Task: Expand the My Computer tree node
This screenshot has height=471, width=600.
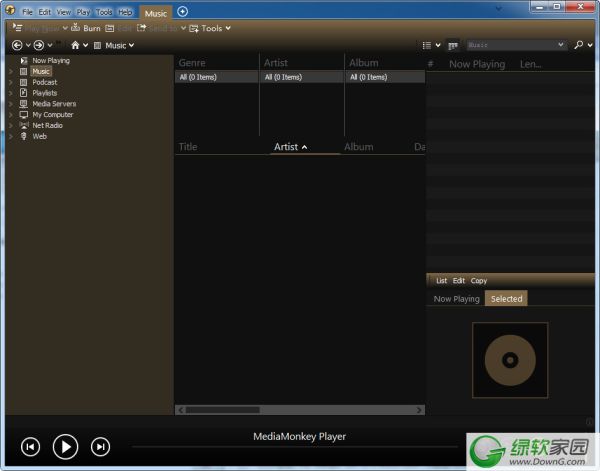Action: [x=11, y=115]
